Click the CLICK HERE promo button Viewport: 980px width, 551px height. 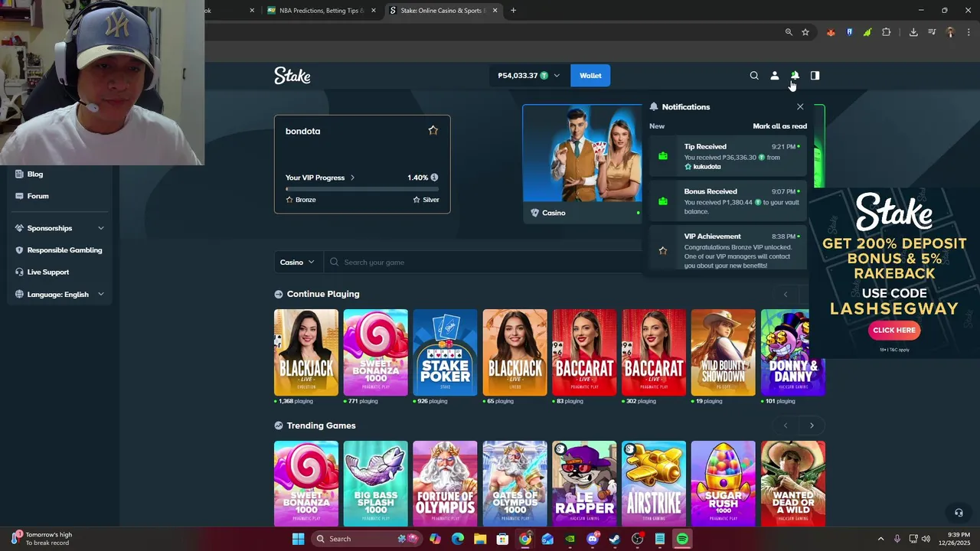894,331
